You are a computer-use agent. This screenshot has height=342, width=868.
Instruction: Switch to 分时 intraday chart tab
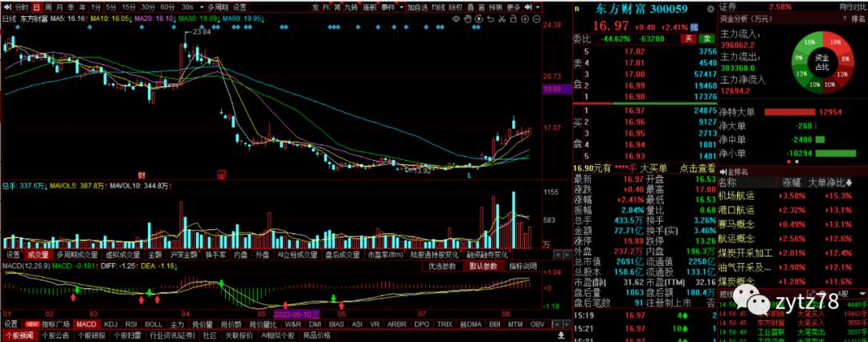tap(22, 7)
